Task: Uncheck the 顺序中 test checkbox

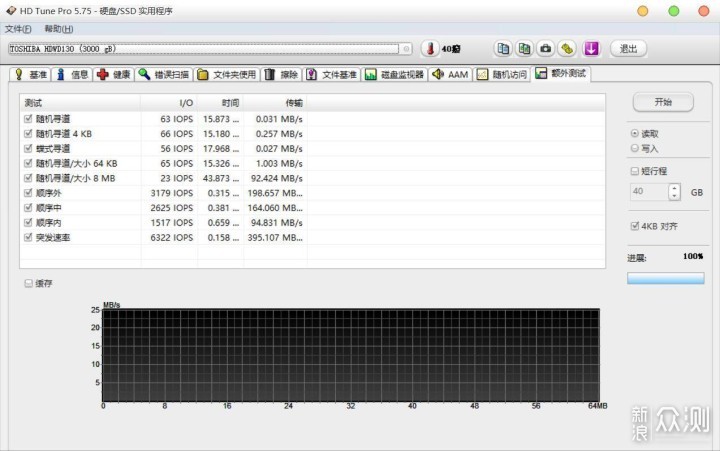Action: tap(28, 208)
